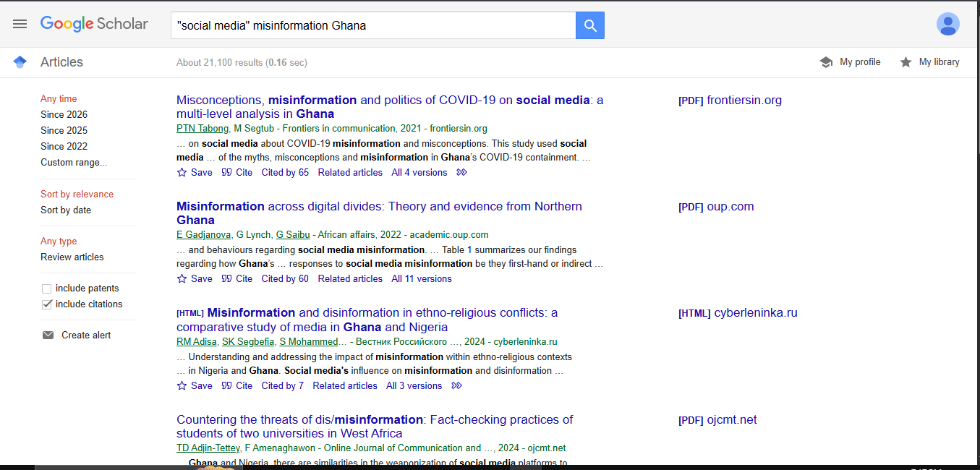980x470 pixels.
Task: Open author profile S Mohammed
Action: 309,341
